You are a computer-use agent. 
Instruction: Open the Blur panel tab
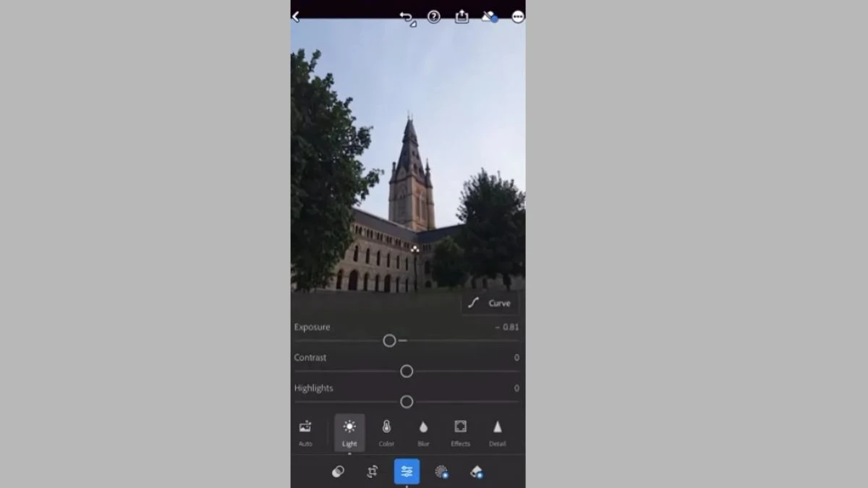pyautogui.click(x=423, y=433)
